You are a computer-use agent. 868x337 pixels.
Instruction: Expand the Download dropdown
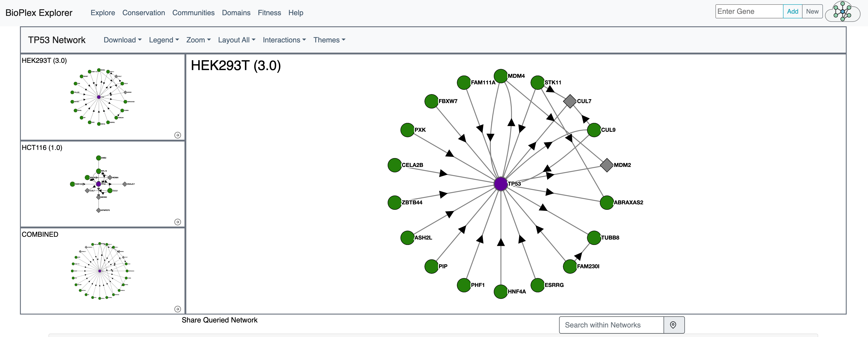coord(122,40)
